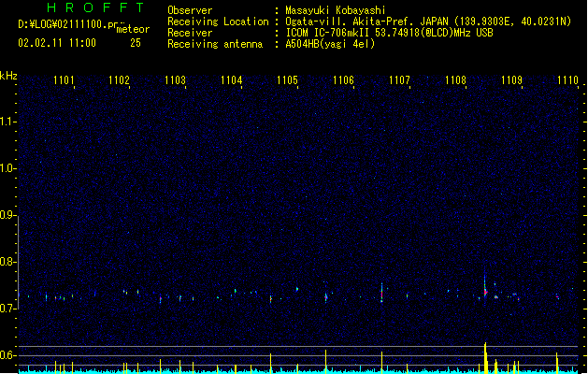This screenshot has width=588, height=374.
Task: Click the 1101 time axis marker
Action: tap(64, 79)
